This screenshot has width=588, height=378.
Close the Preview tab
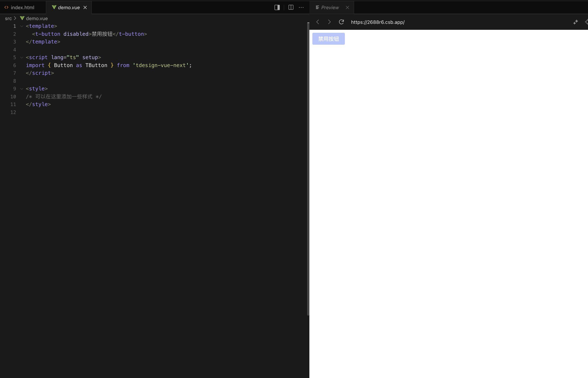click(x=347, y=7)
